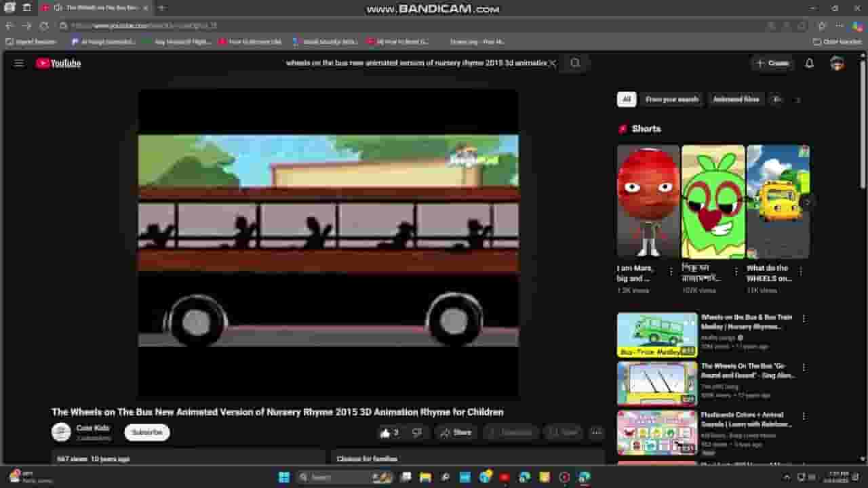Screen dimensions: 868x488
Task: Click inside the YouTube search box
Action: 416,63
